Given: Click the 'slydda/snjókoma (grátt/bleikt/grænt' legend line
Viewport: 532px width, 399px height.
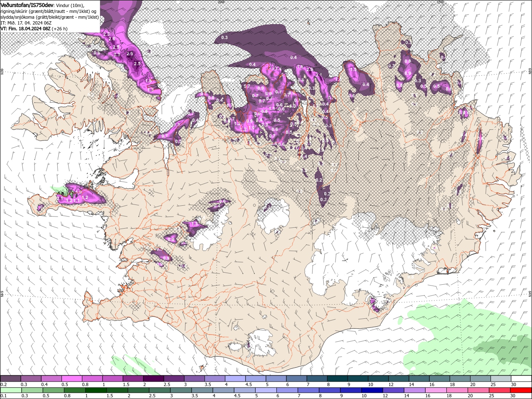Looking at the screenshot, I should pyautogui.click(x=49, y=17).
